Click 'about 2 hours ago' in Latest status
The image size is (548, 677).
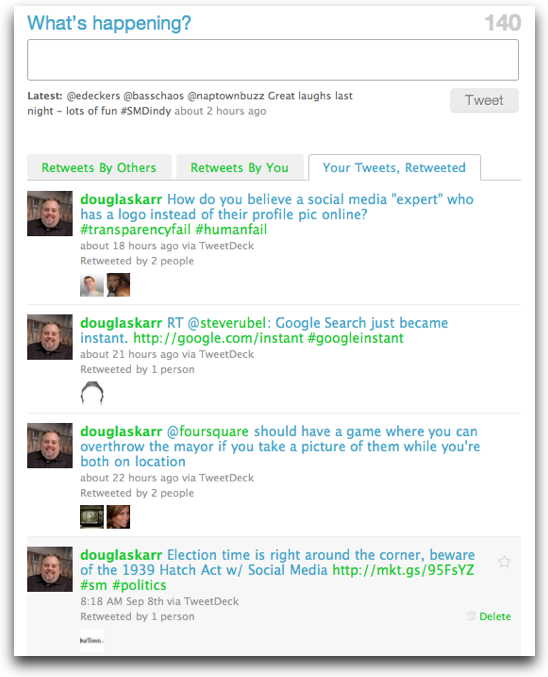tap(220, 111)
